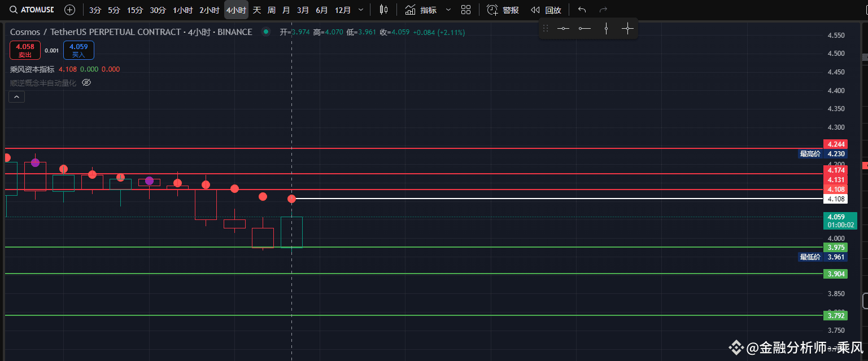Switch chart to 天 interval
This screenshot has height=361, width=868.
[257, 10]
